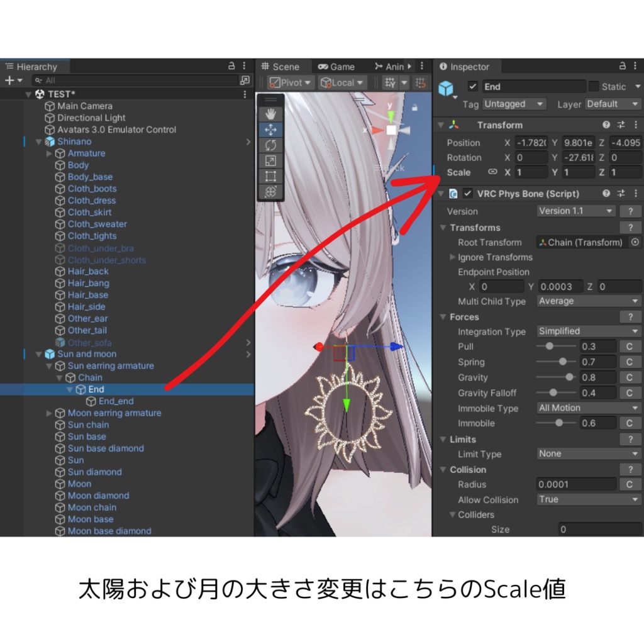The height and width of the screenshot is (644, 644).
Task: Collapse the Shinano object tree
Action: (x=38, y=142)
